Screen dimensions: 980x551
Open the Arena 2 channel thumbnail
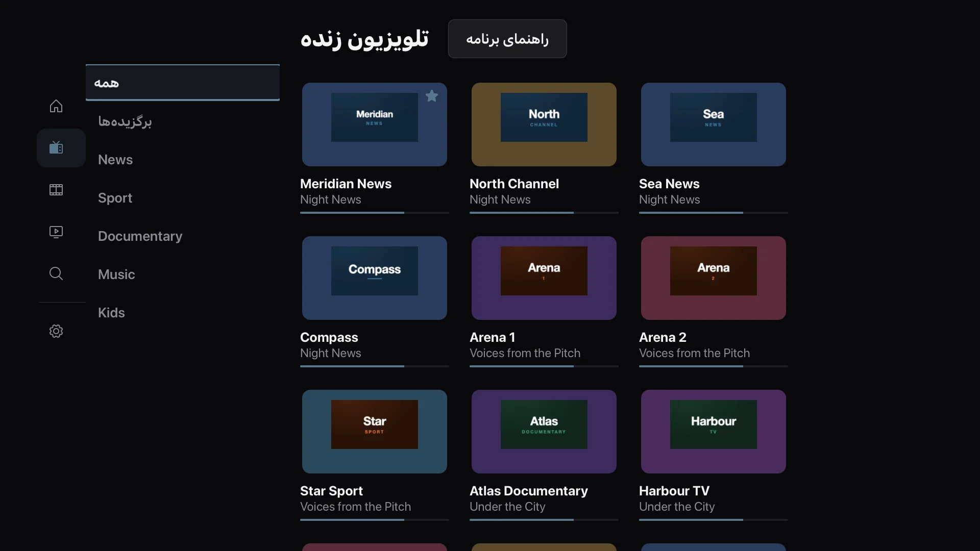(x=714, y=278)
